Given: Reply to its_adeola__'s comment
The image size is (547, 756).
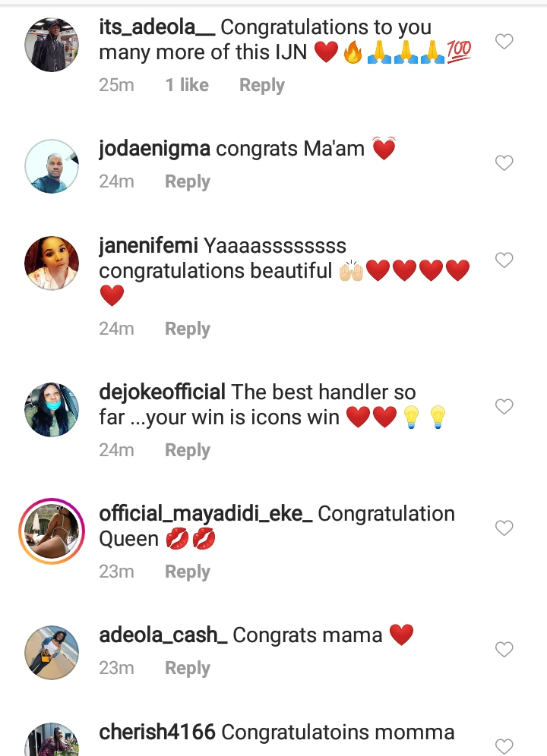Looking at the screenshot, I should pos(261,86).
